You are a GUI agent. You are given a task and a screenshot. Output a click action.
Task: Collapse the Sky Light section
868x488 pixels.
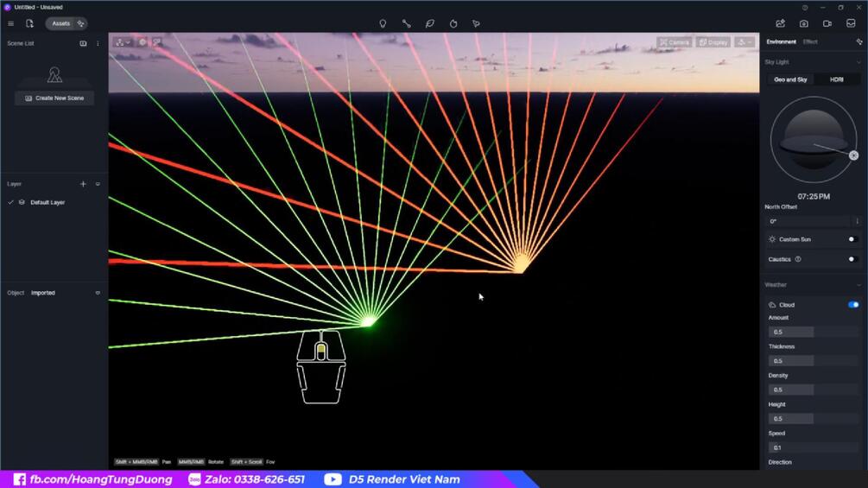[x=858, y=62]
